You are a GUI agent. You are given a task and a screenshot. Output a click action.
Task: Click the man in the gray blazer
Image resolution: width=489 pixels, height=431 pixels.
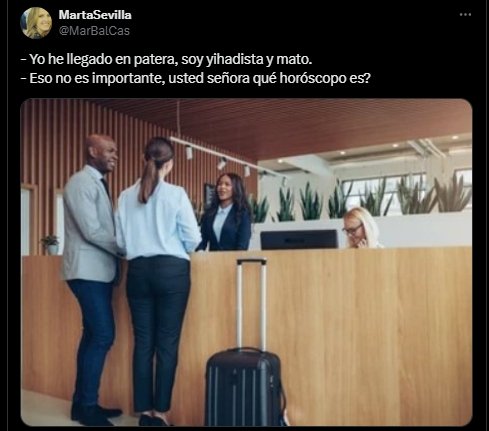[x=92, y=280]
